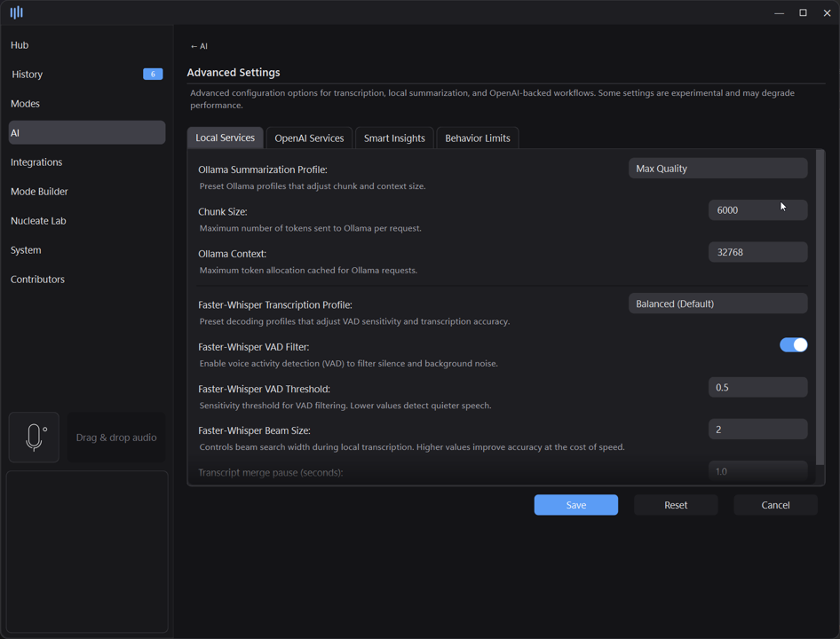The image size is (840, 639).
Task: Click the VAD Threshold input field
Action: [757, 387]
